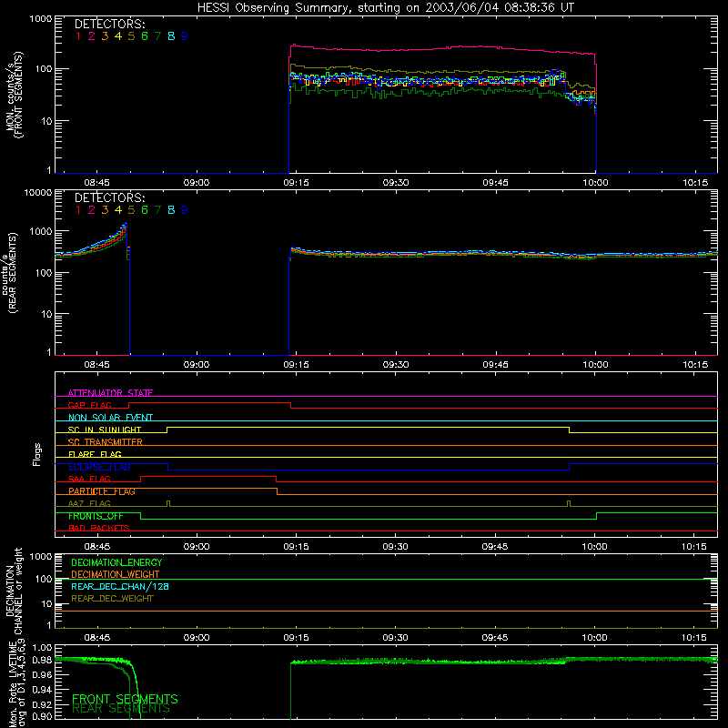Screen dimensions: 728x728
Task: Select blue detector 9 in rear segments legend
Action: coord(185,210)
